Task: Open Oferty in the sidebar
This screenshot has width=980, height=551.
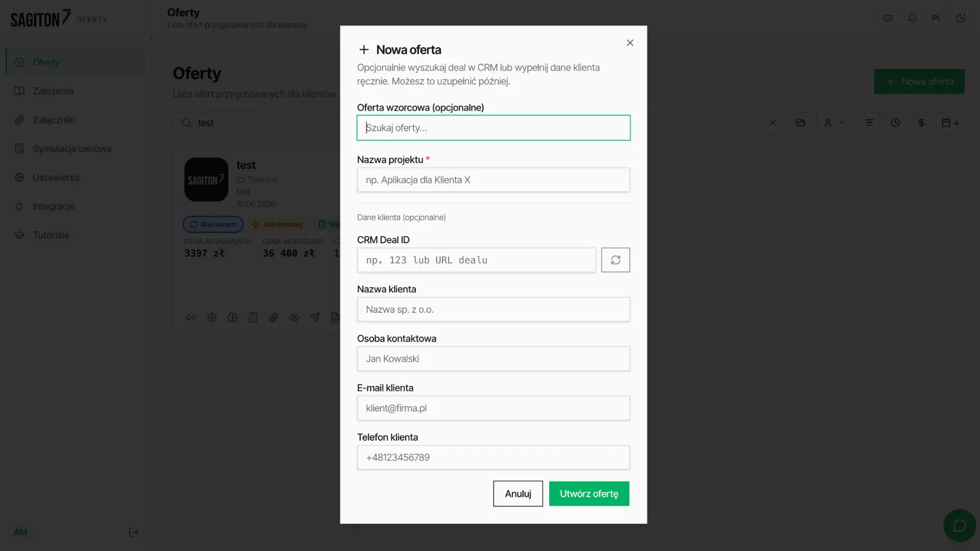Action: click(76, 62)
